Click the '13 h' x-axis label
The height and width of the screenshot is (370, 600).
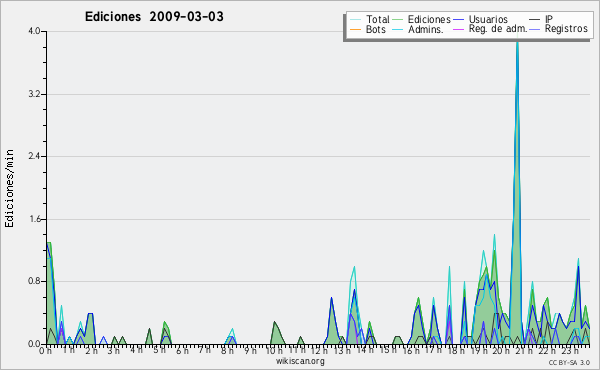pyautogui.click(x=342, y=351)
